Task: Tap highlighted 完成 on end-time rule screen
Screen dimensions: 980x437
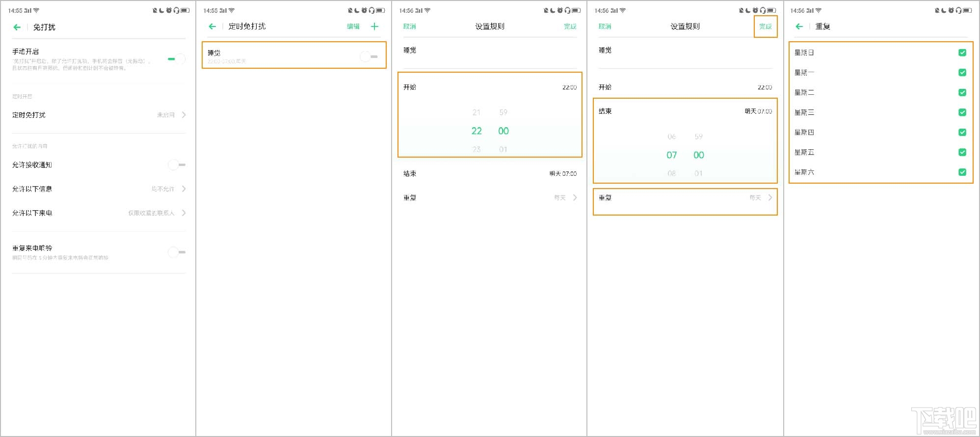Action: (x=766, y=27)
